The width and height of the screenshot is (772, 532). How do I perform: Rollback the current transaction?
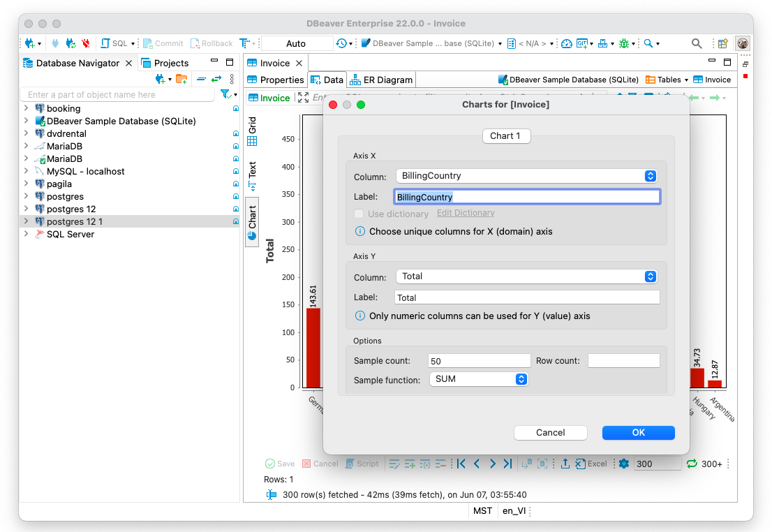tap(211, 43)
